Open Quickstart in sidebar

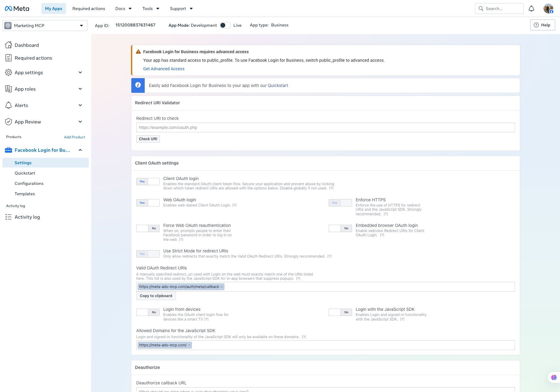pos(25,173)
